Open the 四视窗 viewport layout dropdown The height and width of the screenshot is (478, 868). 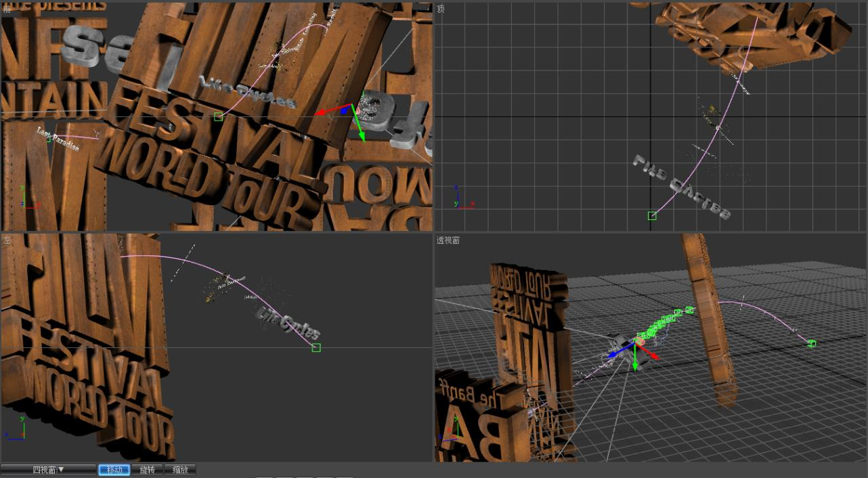click(48, 469)
